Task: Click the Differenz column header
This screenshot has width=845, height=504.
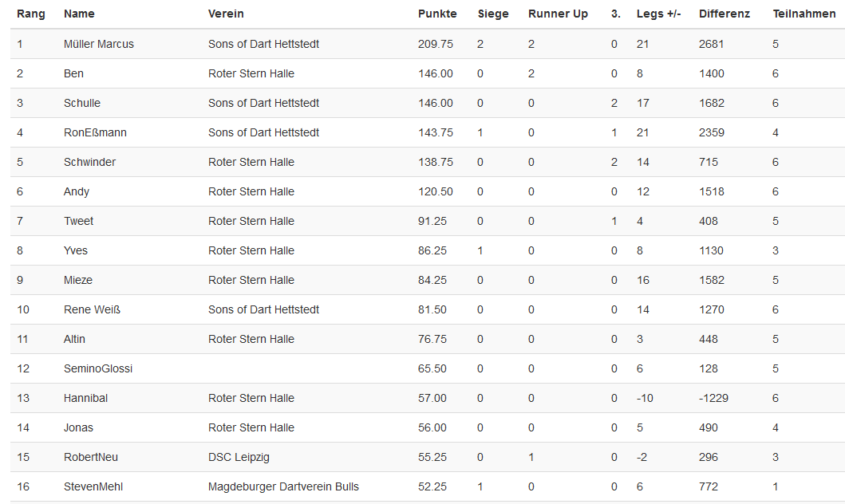Action: tap(725, 14)
